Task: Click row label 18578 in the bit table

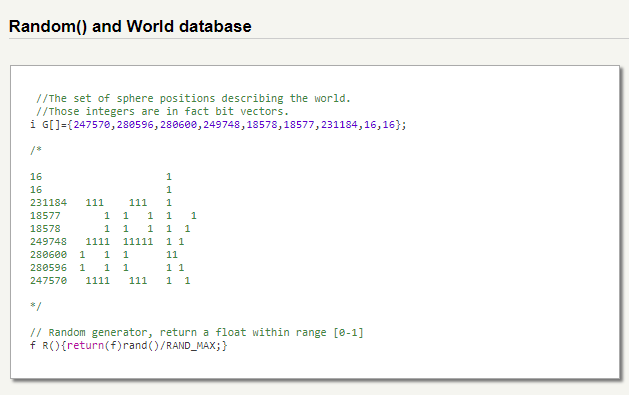Action: click(45, 229)
